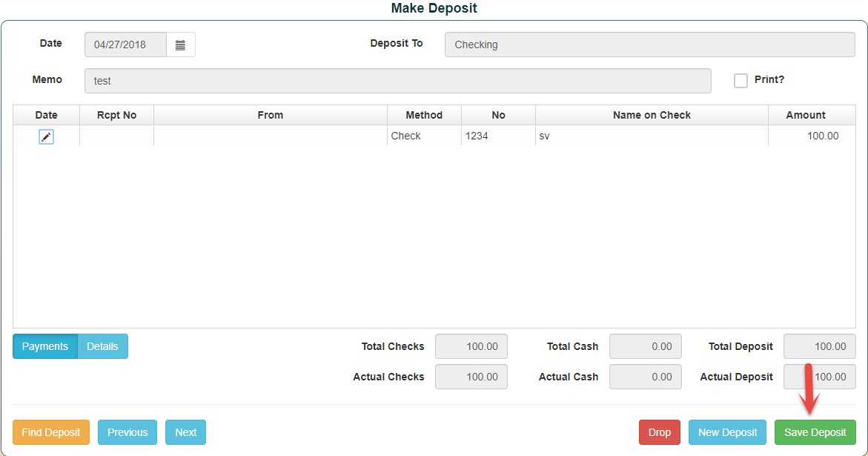Click the Find Deposit button
The width and height of the screenshot is (868, 456).
pyautogui.click(x=51, y=432)
